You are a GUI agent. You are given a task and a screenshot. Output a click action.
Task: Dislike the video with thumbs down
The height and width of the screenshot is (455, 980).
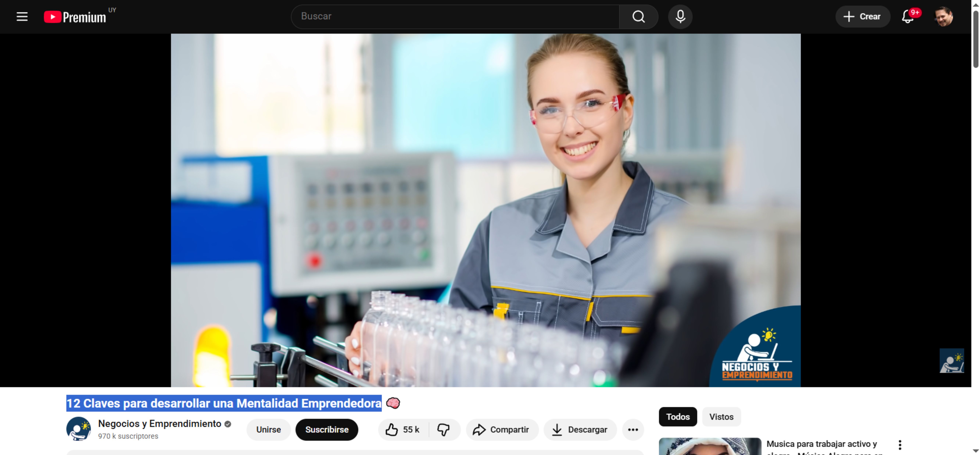pos(443,429)
